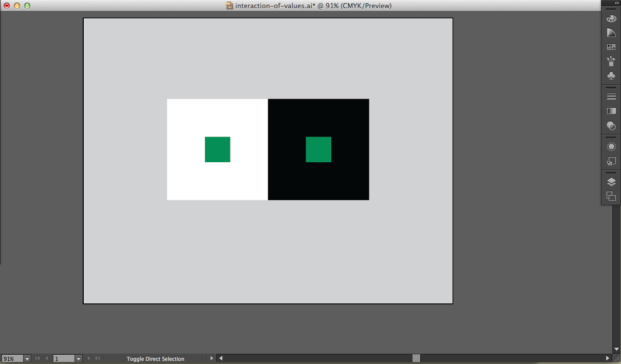Open the zoom level dropdown
Image resolution: width=621 pixels, height=364 pixels.
click(x=27, y=359)
